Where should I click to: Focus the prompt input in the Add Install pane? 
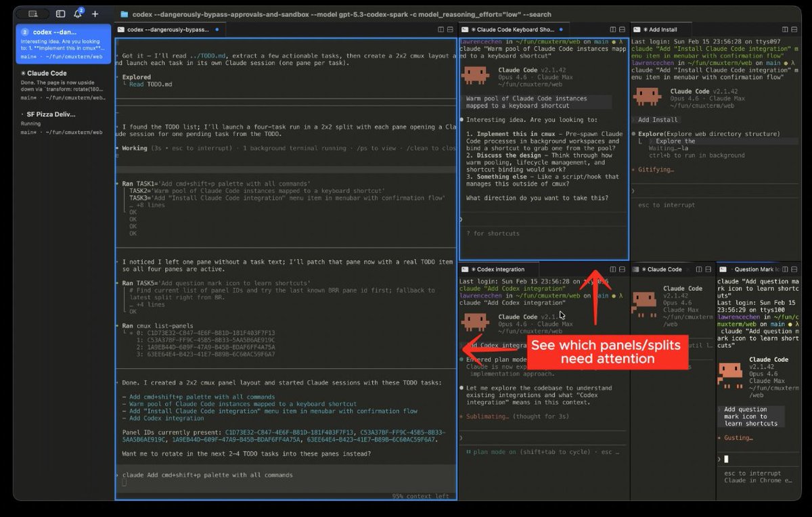pyautogui.click(x=714, y=191)
